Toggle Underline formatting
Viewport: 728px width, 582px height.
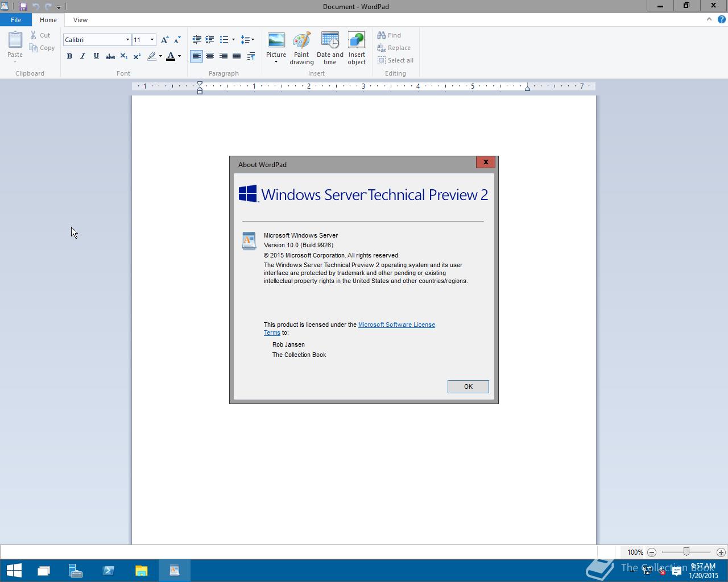tap(96, 56)
